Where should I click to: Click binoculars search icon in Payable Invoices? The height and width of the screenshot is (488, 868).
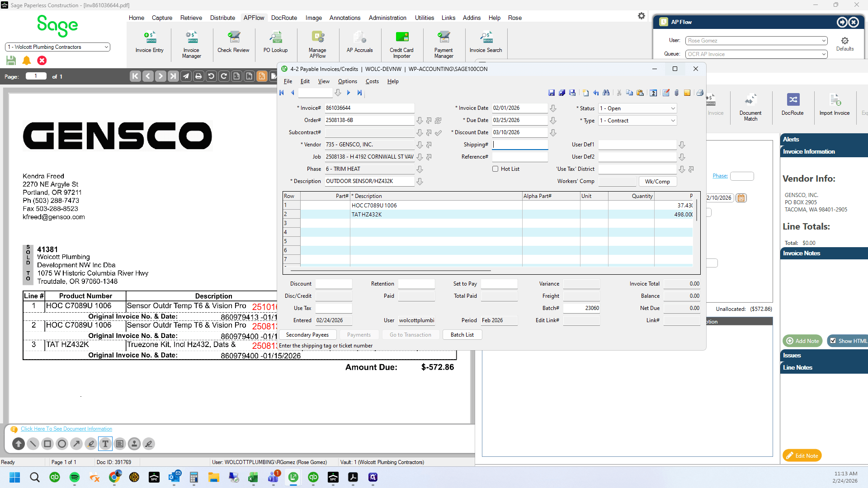tap(606, 93)
